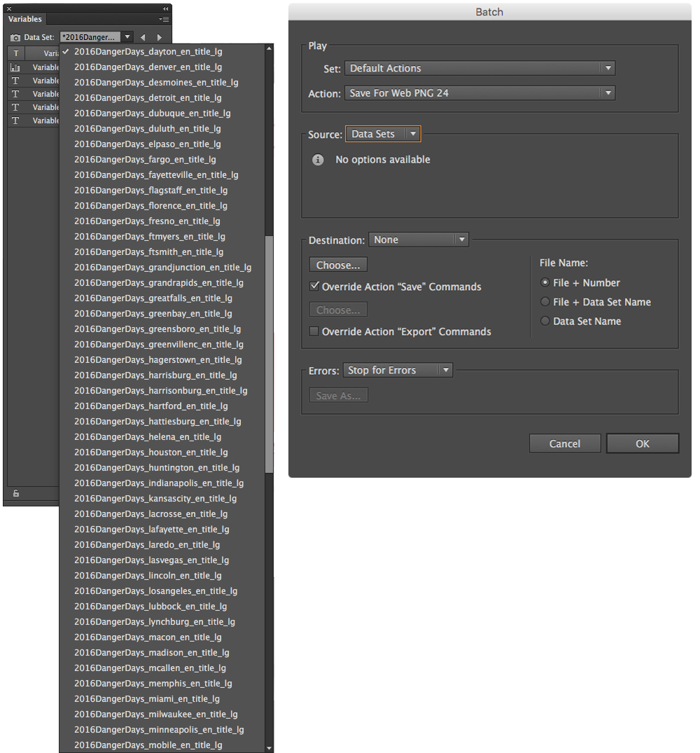The width and height of the screenshot is (700, 753).
Task: Toggle Override Action "Save" Commands checkbox
Action: click(x=314, y=286)
